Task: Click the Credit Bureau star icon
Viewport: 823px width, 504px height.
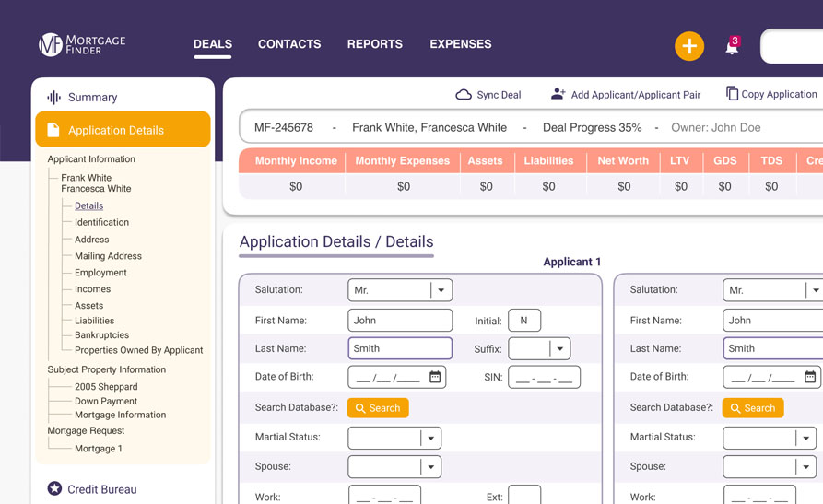Action: click(54, 488)
